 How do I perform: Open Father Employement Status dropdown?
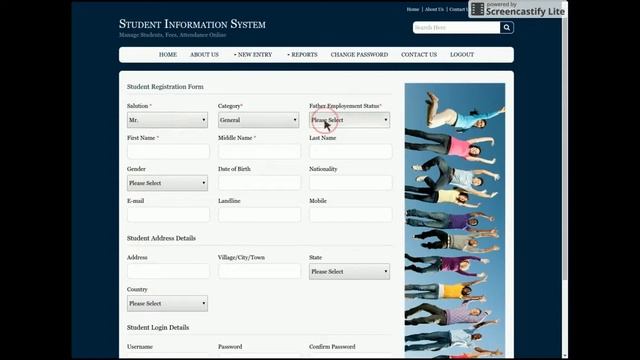coord(349,120)
